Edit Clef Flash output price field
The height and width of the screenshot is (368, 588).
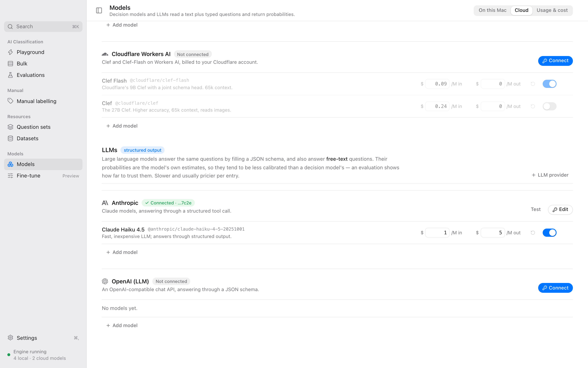tap(492, 84)
